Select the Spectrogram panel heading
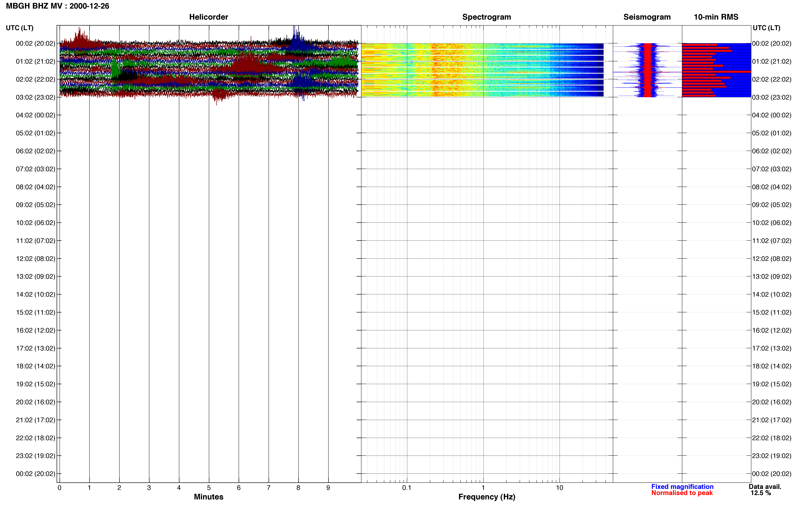The image size is (812, 508). pyautogui.click(x=487, y=17)
